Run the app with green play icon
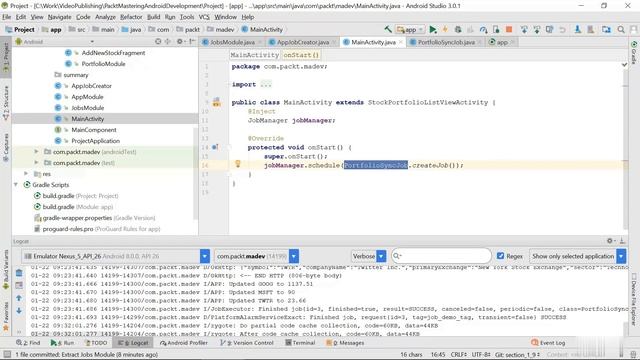 [x=433, y=29]
